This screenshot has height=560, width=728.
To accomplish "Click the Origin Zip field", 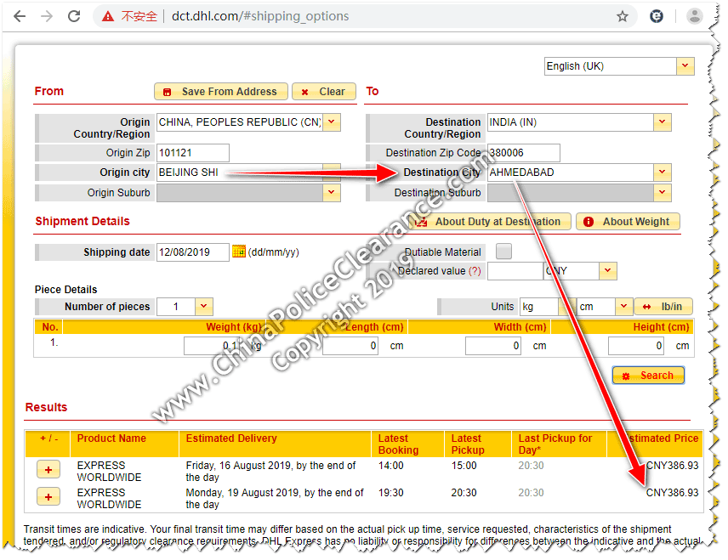I will pyautogui.click(x=193, y=153).
